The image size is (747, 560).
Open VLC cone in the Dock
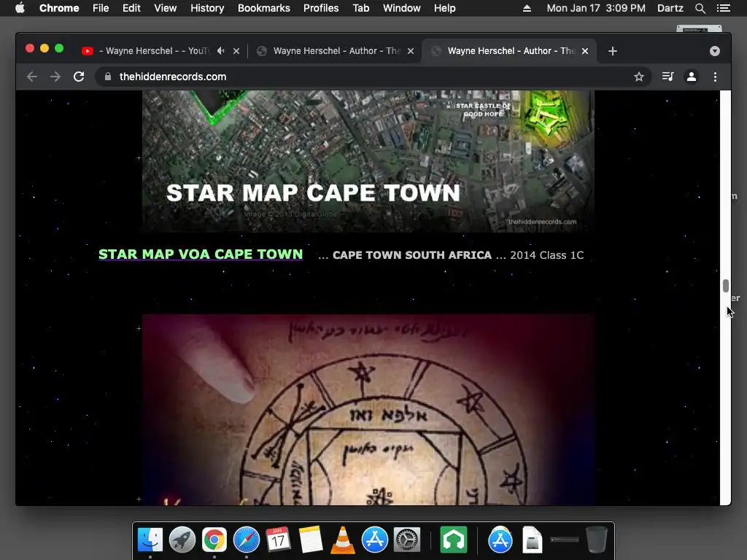point(343,540)
